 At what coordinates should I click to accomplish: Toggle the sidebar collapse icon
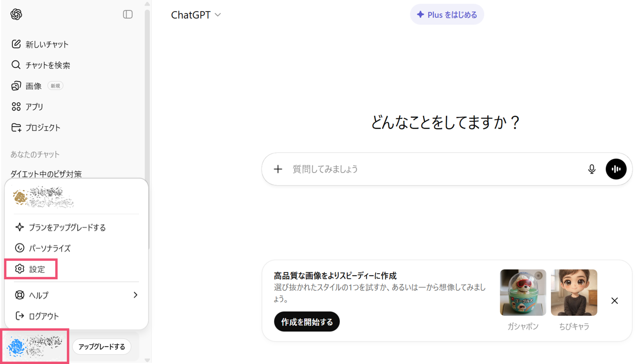coord(128,14)
